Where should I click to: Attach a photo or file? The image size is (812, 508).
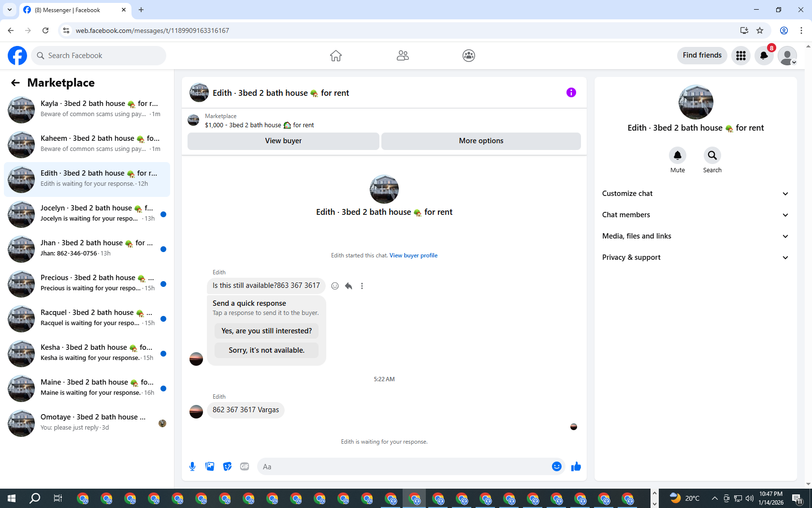(210, 466)
